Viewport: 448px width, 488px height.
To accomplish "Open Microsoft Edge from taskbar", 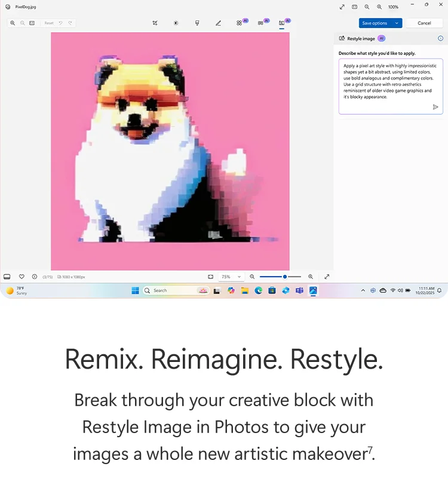I will tap(259, 291).
